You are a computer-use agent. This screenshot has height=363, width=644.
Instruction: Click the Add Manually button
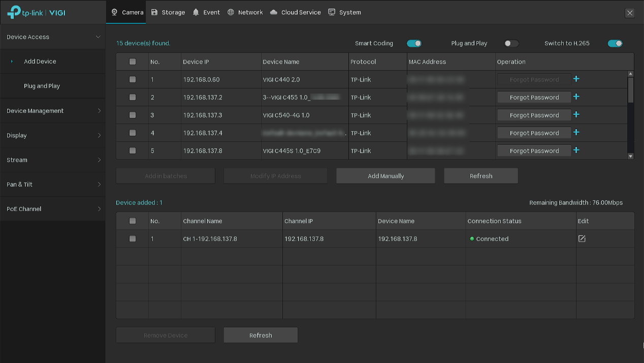385,175
